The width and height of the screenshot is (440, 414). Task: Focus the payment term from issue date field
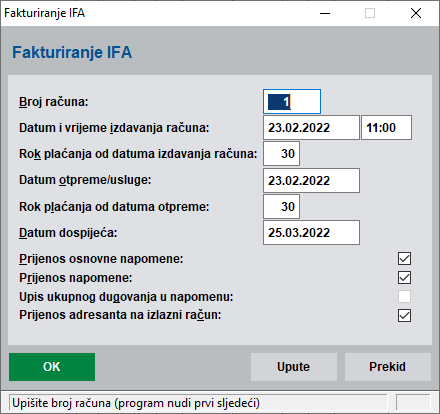coord(281,154)
